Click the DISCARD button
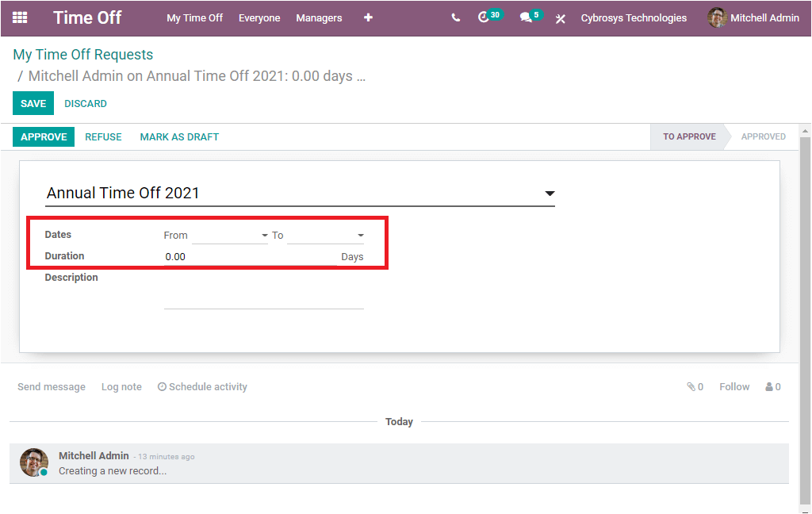Image resolution: width=812 pixels, height=514 pixels. coord(86,104)
